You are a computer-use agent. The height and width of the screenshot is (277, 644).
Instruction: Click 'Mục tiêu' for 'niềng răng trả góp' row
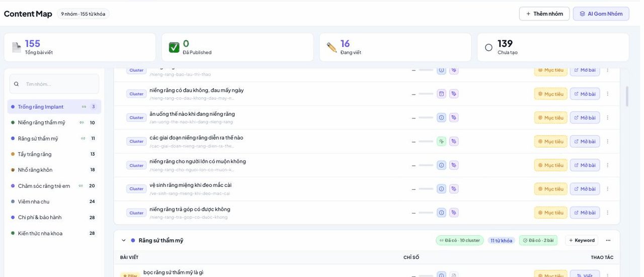tap(550, 213)
